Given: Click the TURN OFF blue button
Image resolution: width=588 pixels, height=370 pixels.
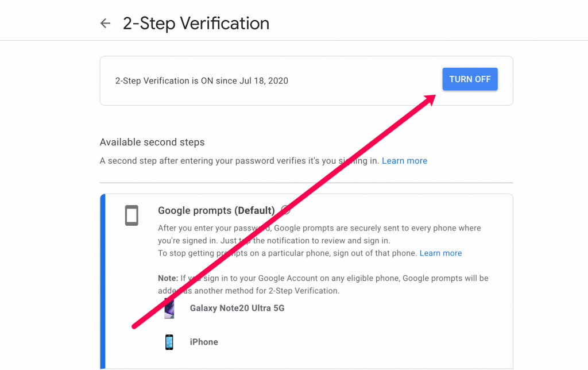Looking at the screenshot, I should (x=470, y=79).
